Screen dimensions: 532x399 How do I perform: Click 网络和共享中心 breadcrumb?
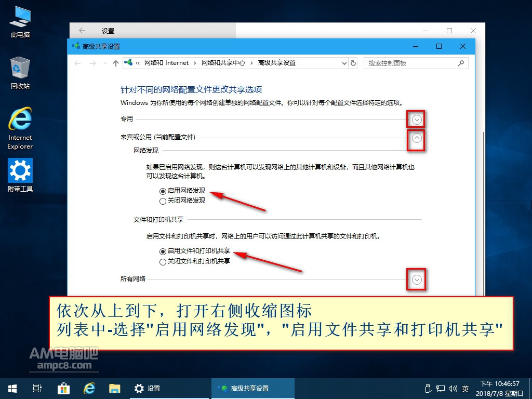tap(223, 63)
